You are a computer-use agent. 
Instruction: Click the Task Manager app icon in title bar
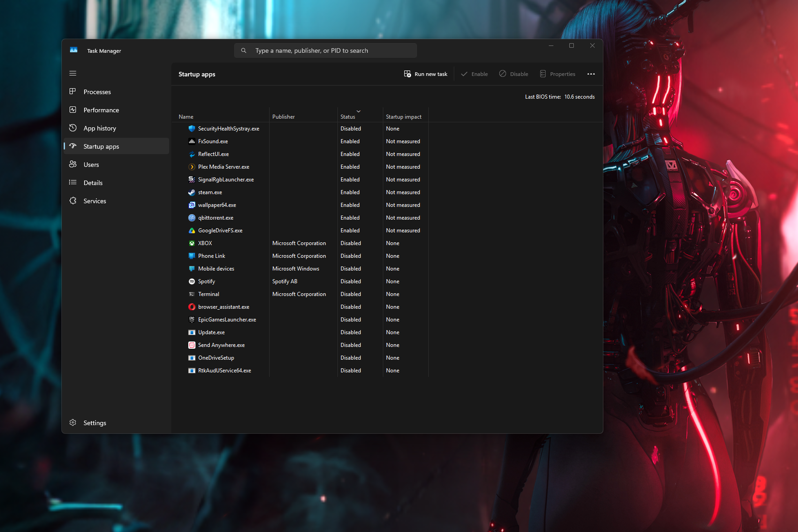click(x=74, y=50)
